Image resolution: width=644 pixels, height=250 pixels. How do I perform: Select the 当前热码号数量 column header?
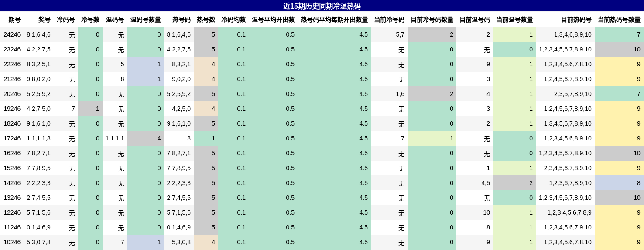[619, 20]
